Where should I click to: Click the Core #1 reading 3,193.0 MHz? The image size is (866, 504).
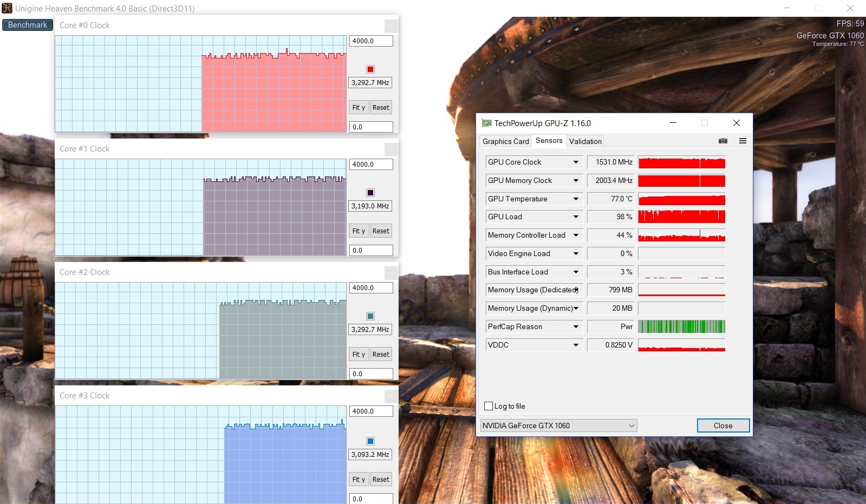click(x=370, y=206)
